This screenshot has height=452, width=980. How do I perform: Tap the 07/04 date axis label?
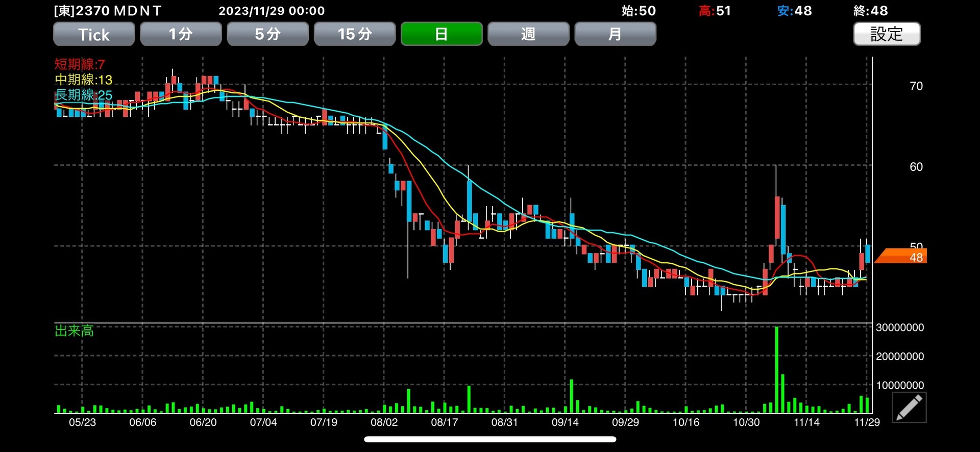[263, 422]
